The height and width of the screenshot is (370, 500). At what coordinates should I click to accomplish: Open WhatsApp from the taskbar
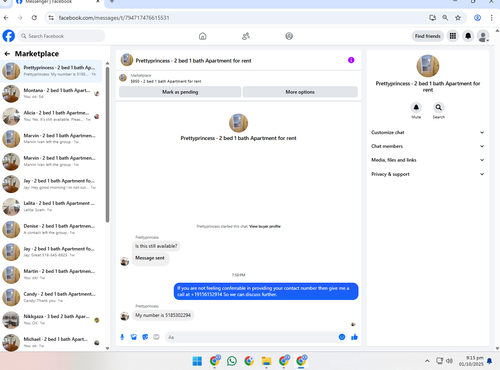coord(232,361)
